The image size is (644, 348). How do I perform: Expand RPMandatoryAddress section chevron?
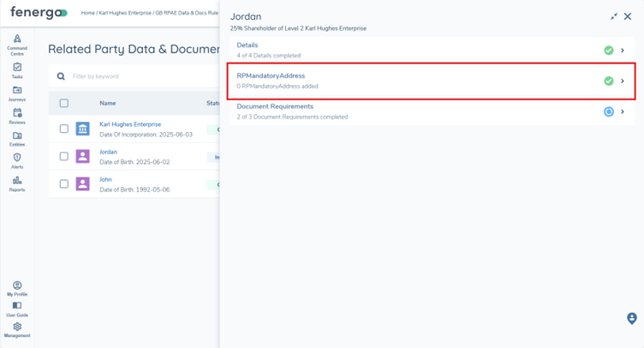[x=623, y=81]
